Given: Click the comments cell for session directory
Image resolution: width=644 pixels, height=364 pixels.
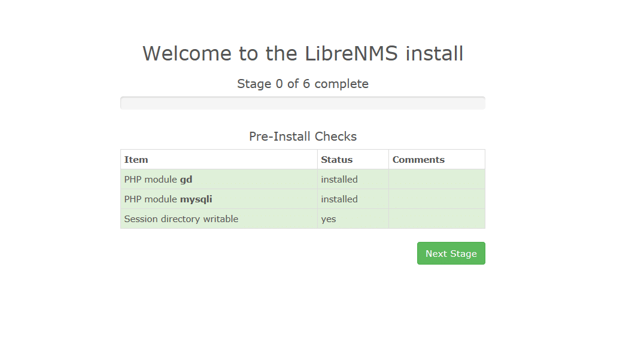Looking at the screenshot, I should point(437,219).
